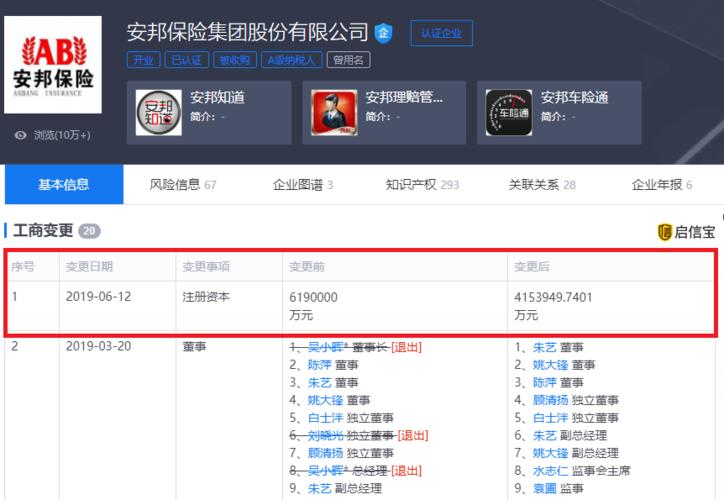Click the 变更日期 column header
The image size is (724, 500).
(89, 266)
